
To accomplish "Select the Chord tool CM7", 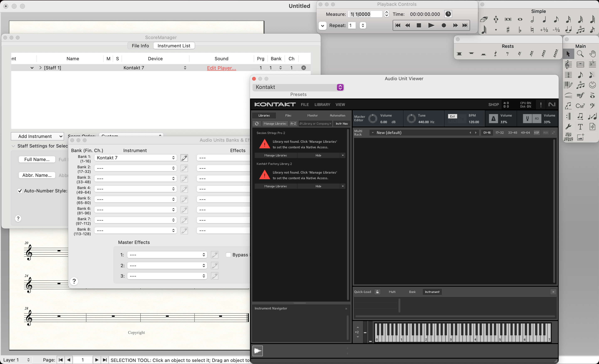I will tap(580, 106).
